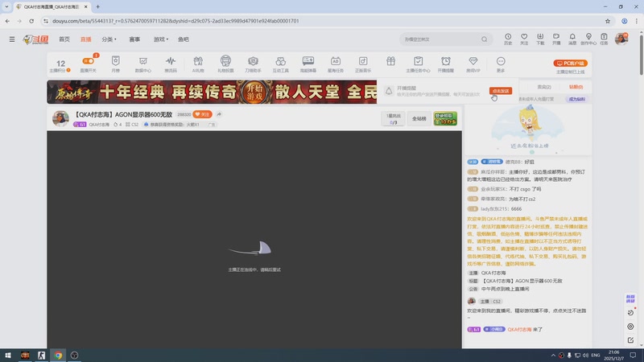Click the PC客户端 button
644x362 pixels.
tap(571, 64)
